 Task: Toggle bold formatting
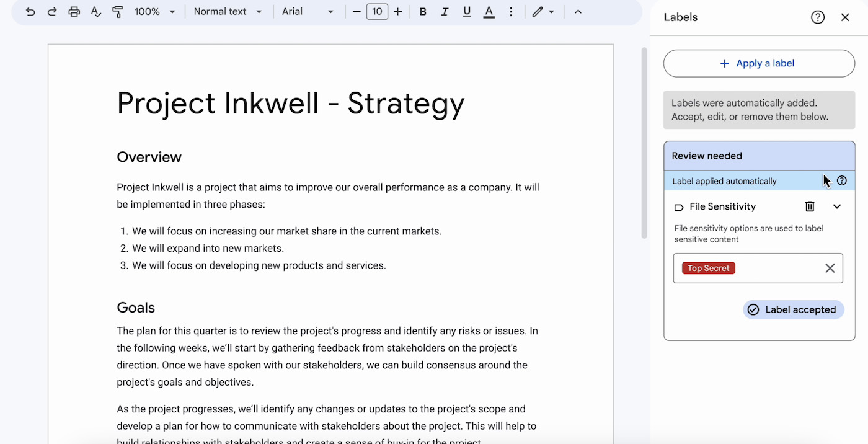point(423,11)
